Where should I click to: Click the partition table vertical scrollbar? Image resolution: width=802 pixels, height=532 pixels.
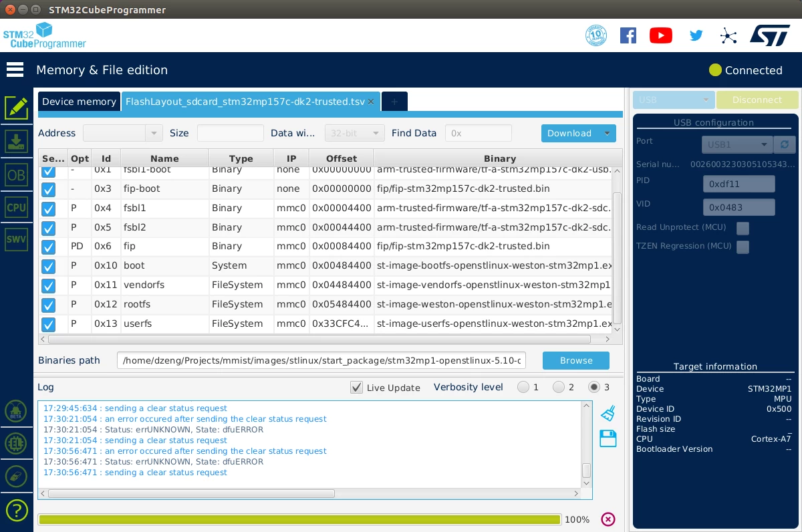tap(617, 257)
